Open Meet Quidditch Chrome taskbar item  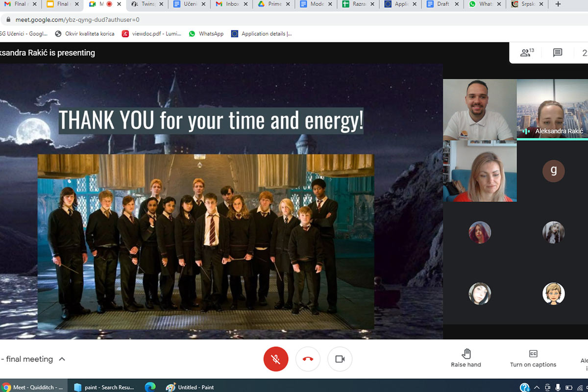tap(33, 387)
